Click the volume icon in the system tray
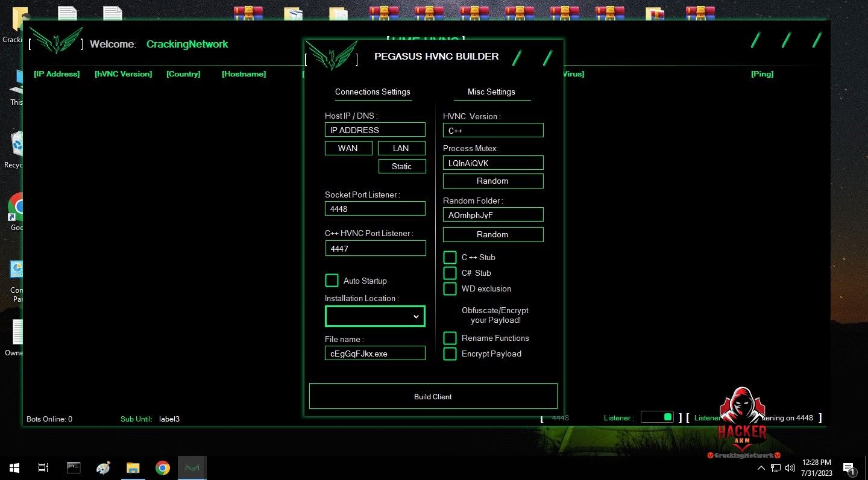The image size is (868, 480). coord(790,468)
